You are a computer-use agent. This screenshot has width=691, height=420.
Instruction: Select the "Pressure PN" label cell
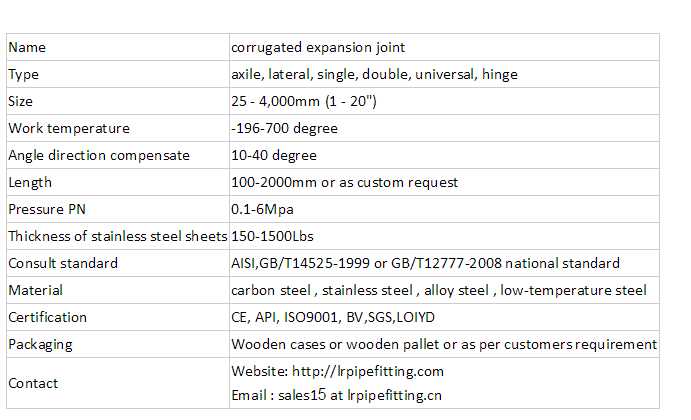pos(50,210)
